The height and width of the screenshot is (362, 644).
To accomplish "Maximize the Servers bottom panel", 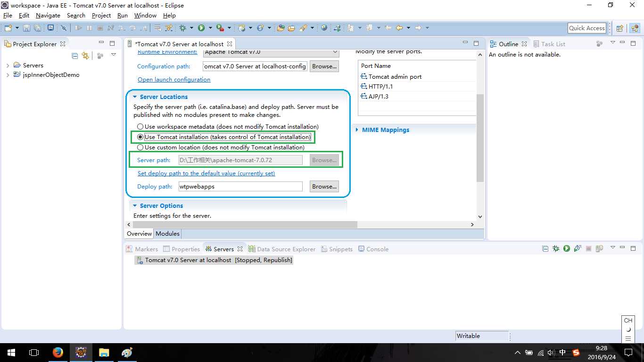I will pyautogui.click(x=633, y=248).
